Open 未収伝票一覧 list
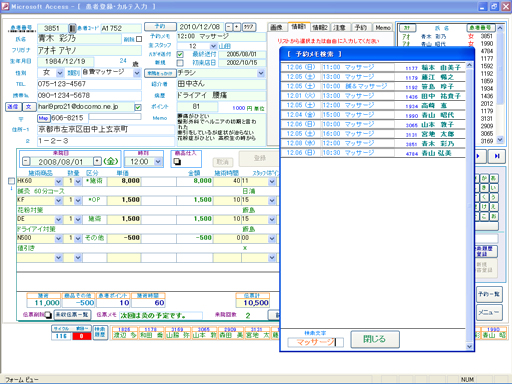The image size is (512, 384). pos(72,314)
